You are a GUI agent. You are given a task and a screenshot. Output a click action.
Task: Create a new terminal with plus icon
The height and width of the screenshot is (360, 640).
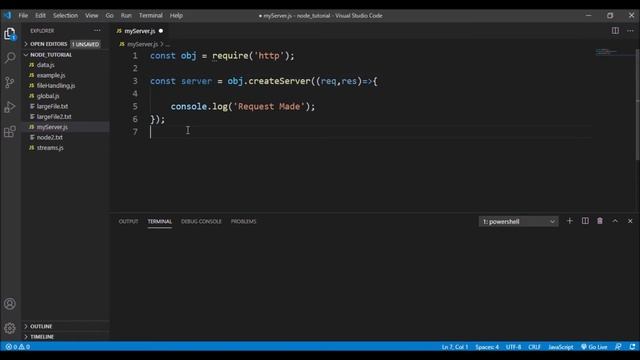pyautogui.click(x=570, y=221)
